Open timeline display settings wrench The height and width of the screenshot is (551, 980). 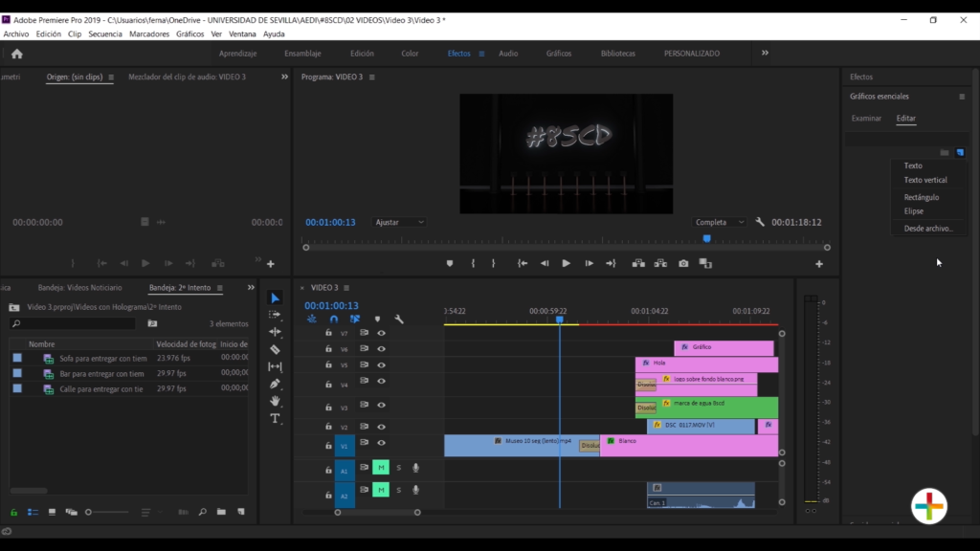(399, 320)
